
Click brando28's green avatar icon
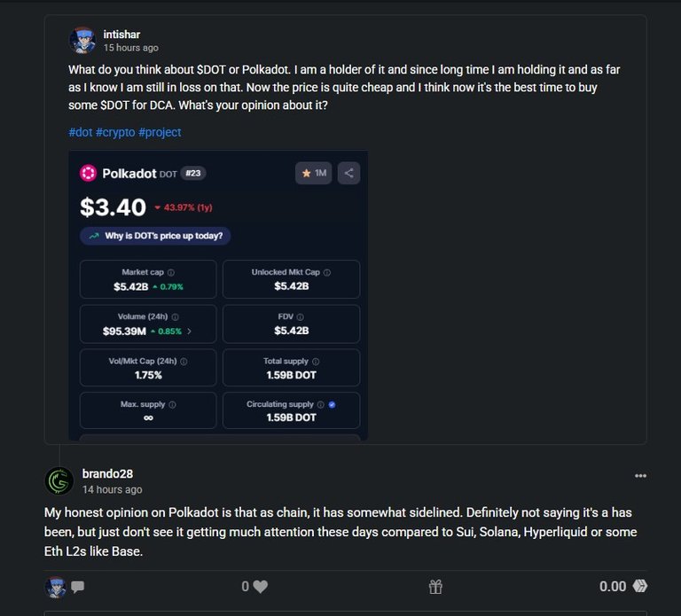pos(59,481)
